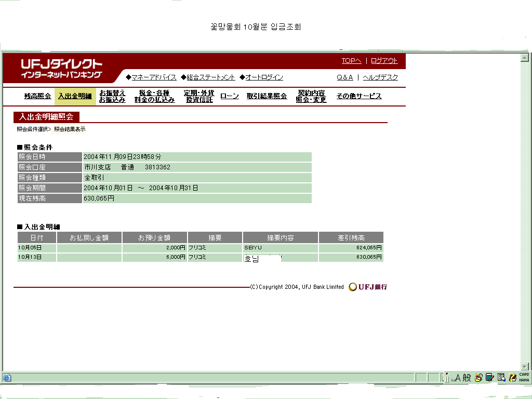
Task: Open the IME properties icon
Action: coord(501,378)
